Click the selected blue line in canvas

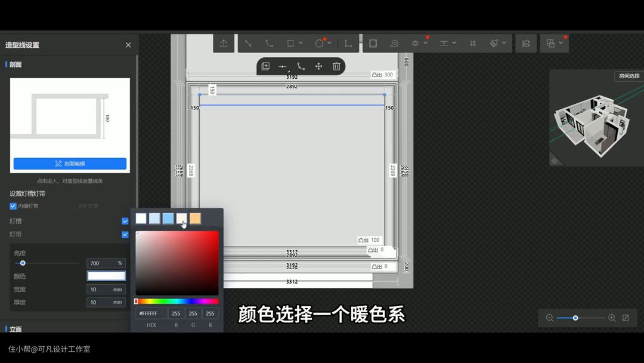click(x=292, y=105)
